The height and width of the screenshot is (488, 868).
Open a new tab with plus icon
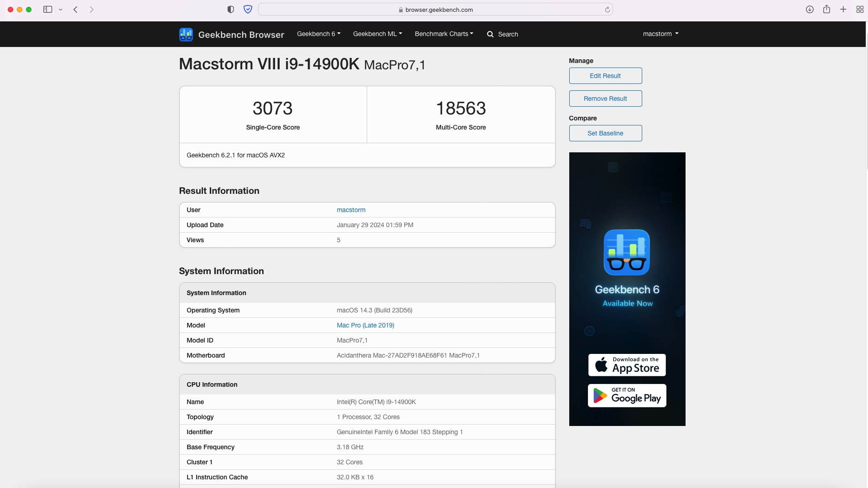[x=843, y=10]
